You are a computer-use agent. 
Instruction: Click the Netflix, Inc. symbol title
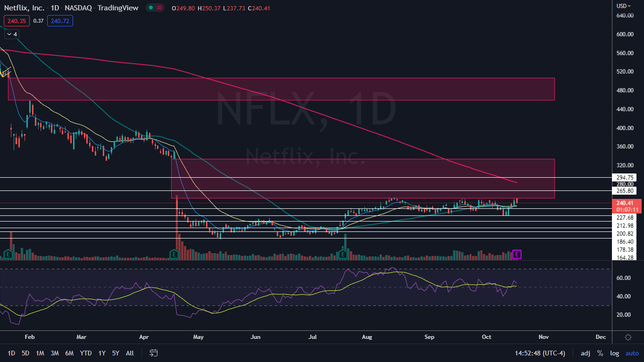click(25, 8)
